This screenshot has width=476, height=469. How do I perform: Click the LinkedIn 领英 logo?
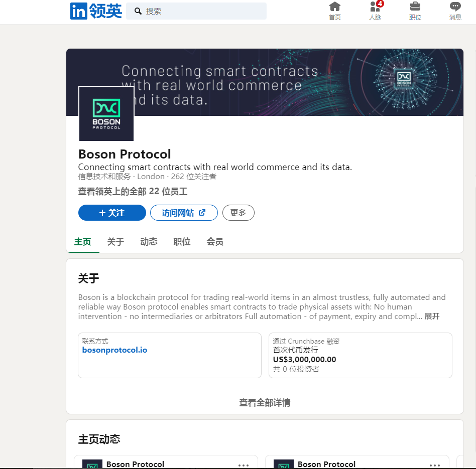(x=96, y=11)
